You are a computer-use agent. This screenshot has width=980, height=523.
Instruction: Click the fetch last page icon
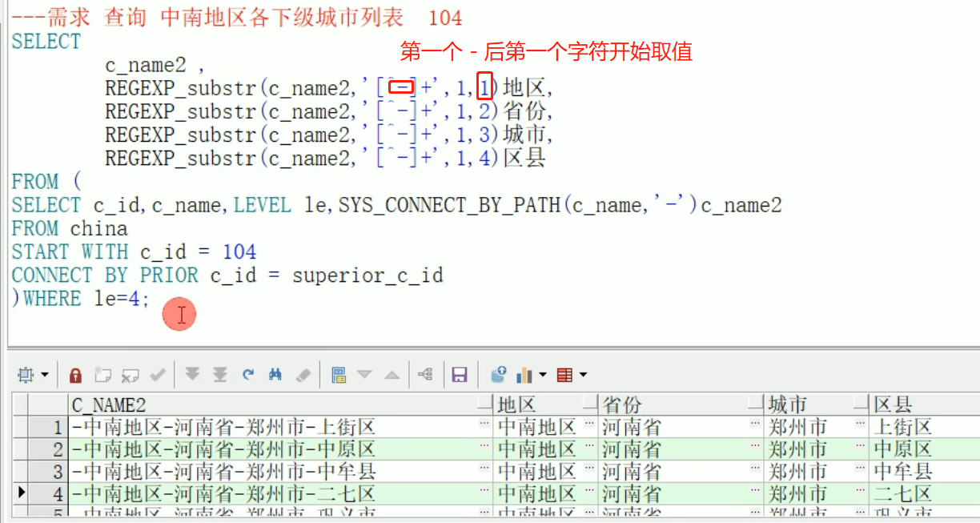pos(220,374)
